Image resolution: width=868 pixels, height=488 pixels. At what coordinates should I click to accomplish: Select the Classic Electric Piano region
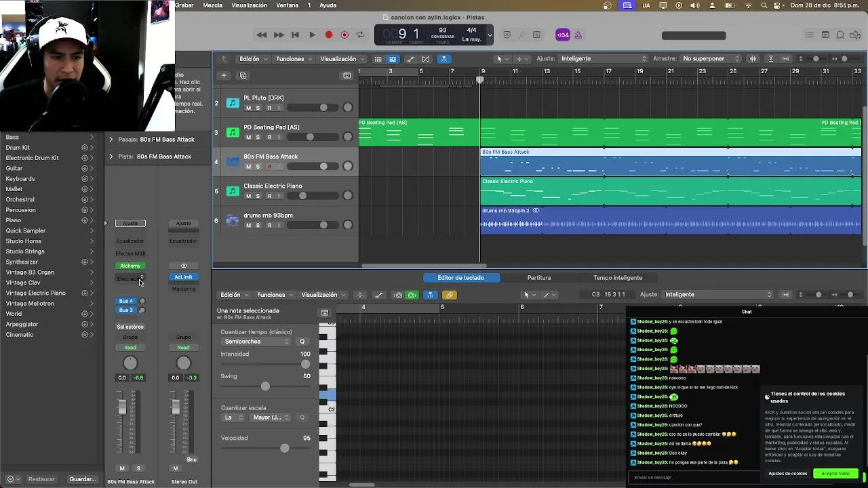pos(671,191)
